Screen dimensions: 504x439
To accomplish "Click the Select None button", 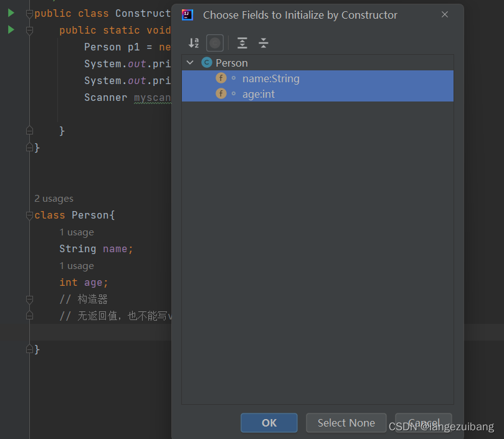I will [346, 423].
